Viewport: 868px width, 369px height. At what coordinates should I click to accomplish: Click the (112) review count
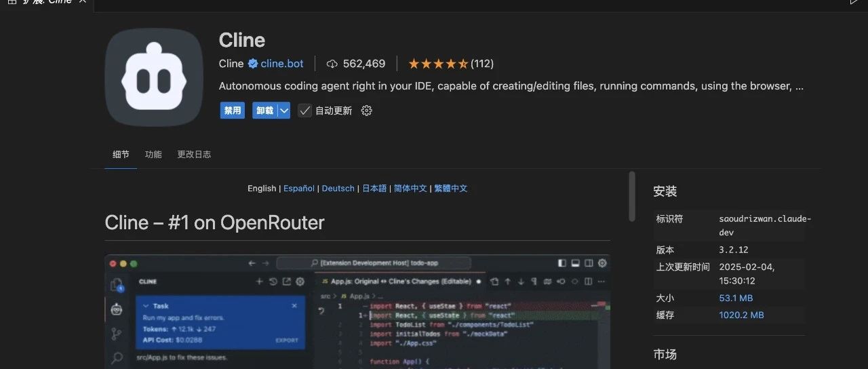coord(482,64)
